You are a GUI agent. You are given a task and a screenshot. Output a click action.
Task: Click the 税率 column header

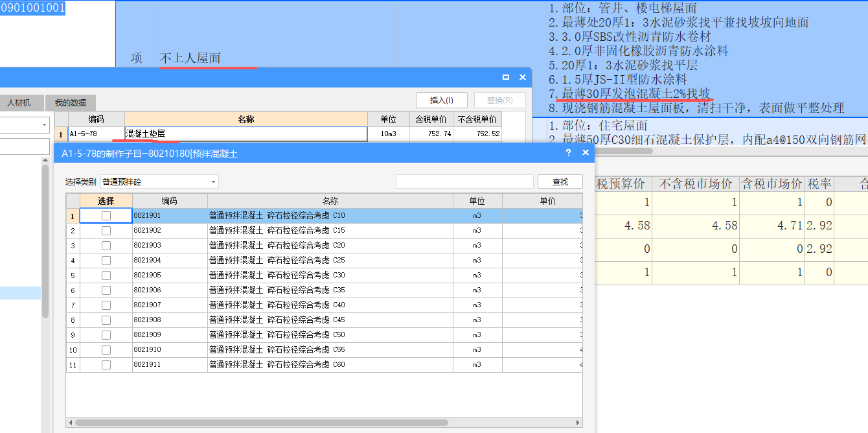819,184
